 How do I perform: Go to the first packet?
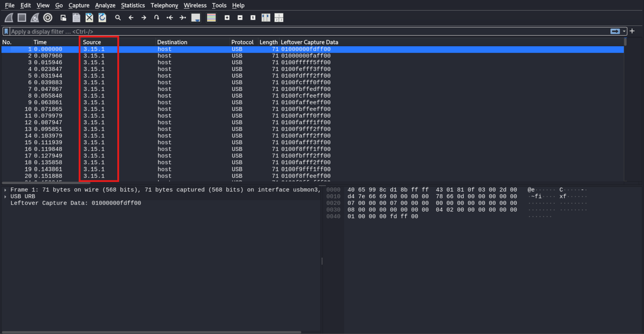(170, 18)
